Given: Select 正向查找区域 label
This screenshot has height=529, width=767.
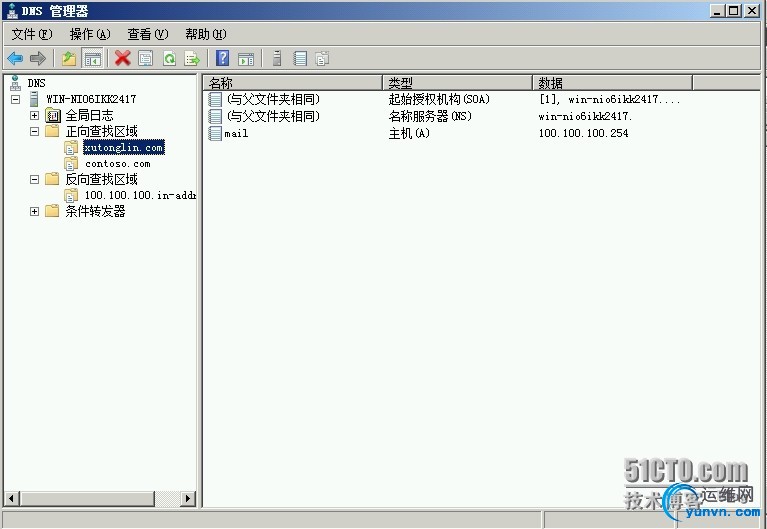Looking at the screenshot, I should tap(102, 131).
